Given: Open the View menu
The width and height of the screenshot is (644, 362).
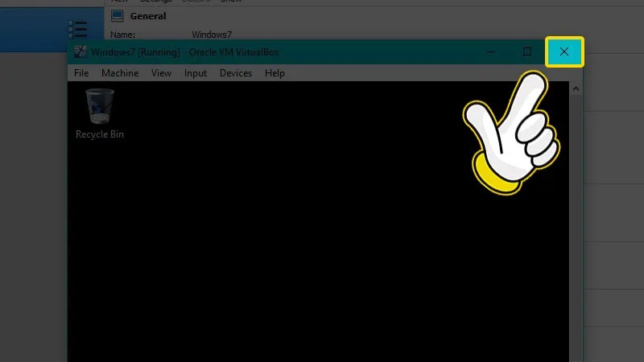Looking at the screenshot, I should click(x=161, y=73).
